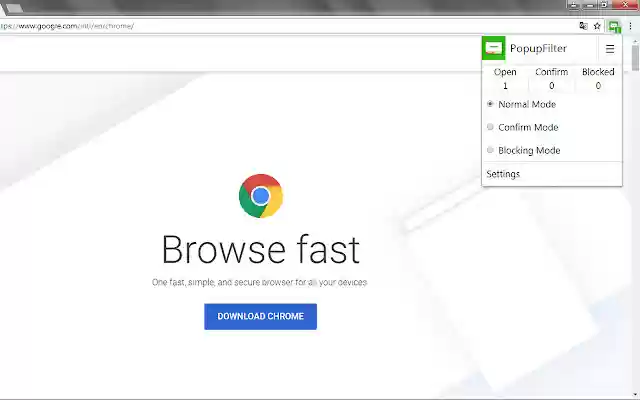The width and height of the screenshot is (640, 400).
Task: Click the Blocked count column
Action: pyautogui.click(x=598, y=78)
